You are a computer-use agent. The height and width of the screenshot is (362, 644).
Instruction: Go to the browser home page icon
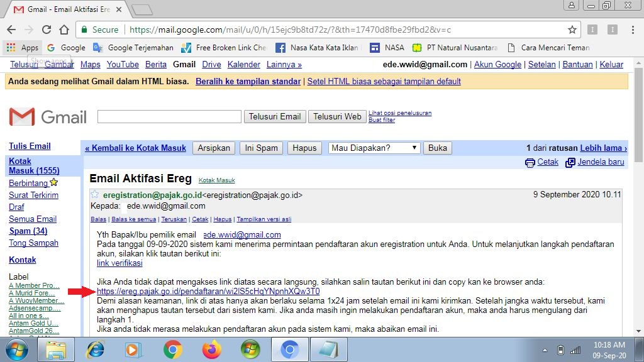[x=64, y=30]
